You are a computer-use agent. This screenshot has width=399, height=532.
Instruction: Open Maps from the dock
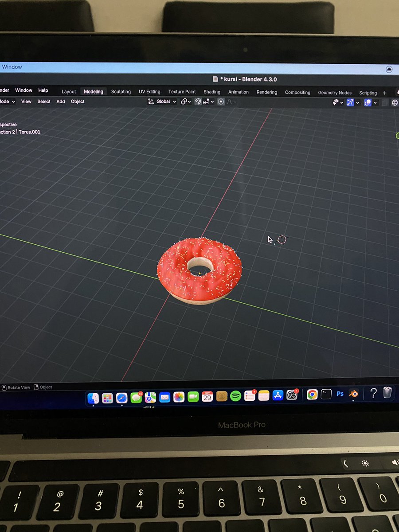pos(150,397)
